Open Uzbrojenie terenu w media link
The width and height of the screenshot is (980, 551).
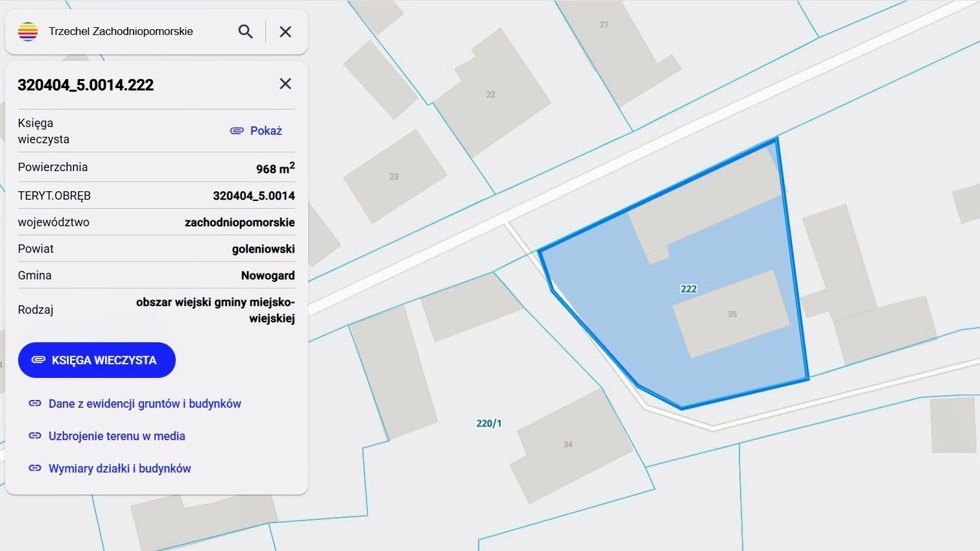tap(117, 436)
